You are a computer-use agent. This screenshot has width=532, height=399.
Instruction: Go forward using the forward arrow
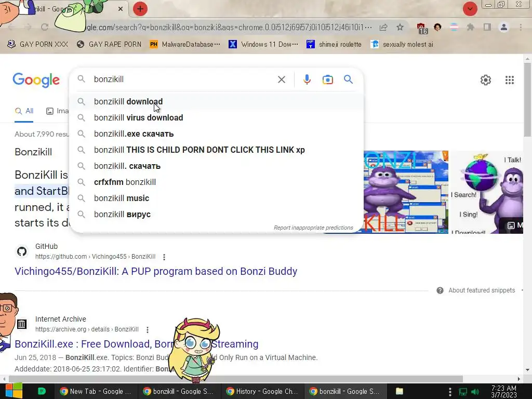(x=28, y=27)
